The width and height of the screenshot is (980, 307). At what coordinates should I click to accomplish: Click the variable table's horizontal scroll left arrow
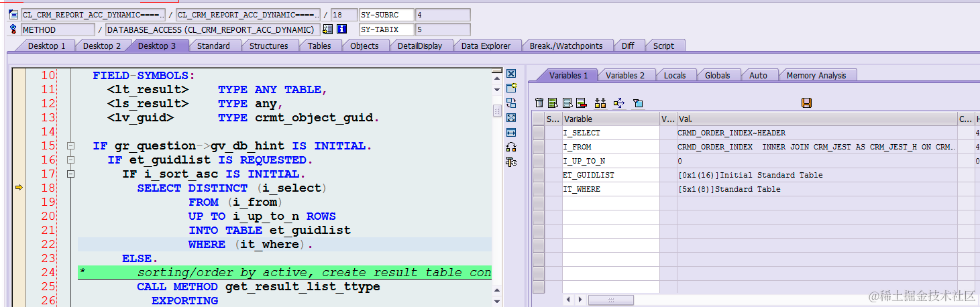coord(568,300)
